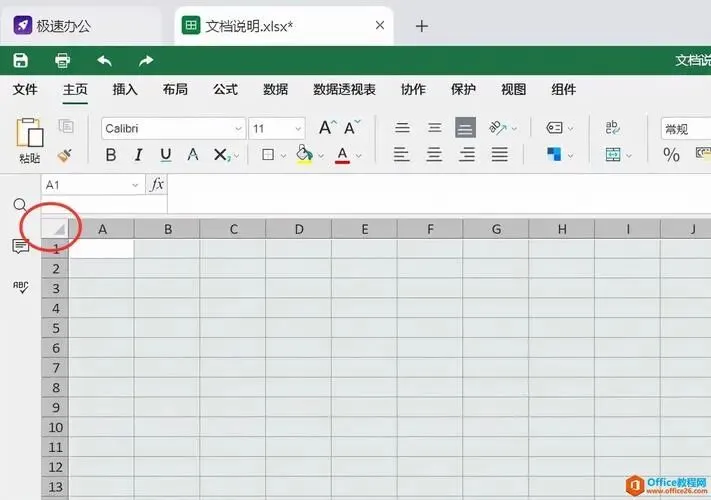Image resolution: width=711 pixels, height=500 pixels.
Task: Open spell check ABC sidebar icon
Action: click(20, 287)
